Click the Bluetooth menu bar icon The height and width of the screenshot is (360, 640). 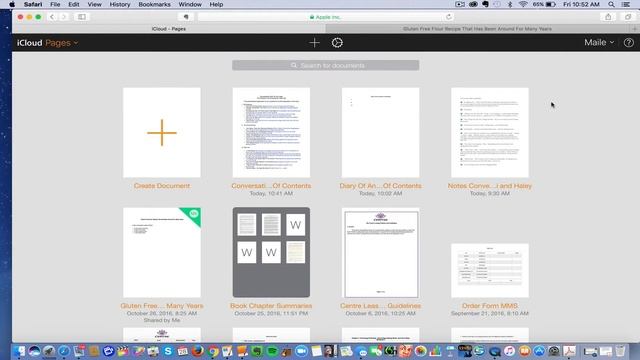click(510, 4)
